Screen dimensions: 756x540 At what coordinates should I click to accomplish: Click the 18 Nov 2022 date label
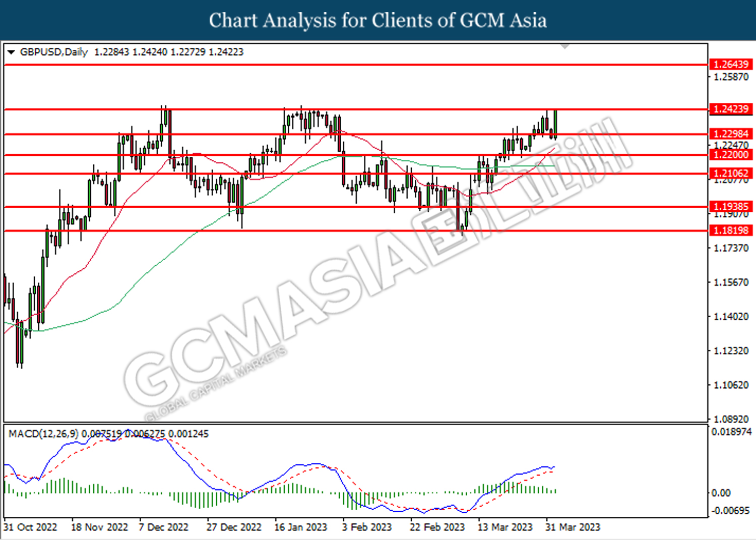point(100,527)
